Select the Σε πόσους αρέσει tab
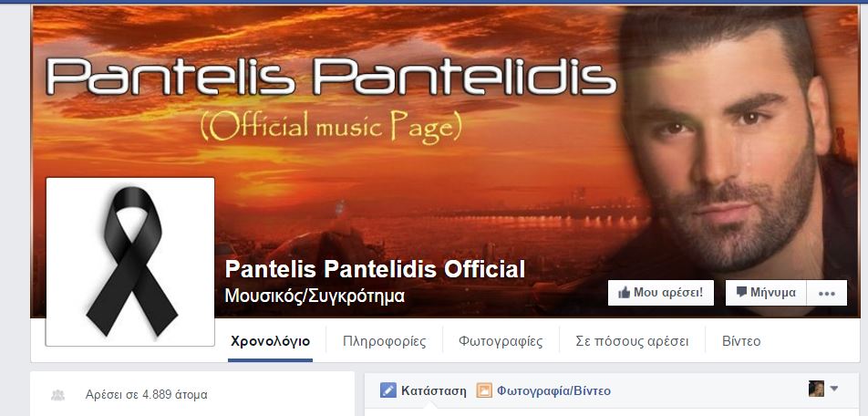868x416 pixels. [632, 341]
